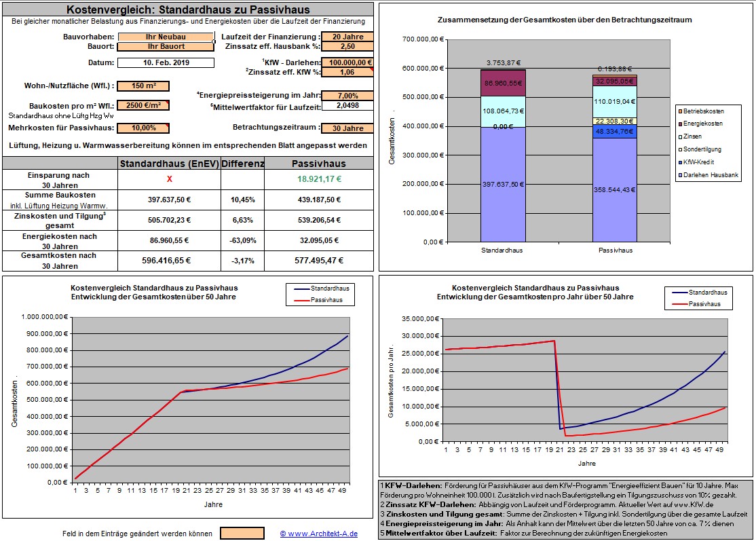Select the '35.000,00 €' axis label
The height and width of the screenshot is (541, 756).
pos(421,319)
